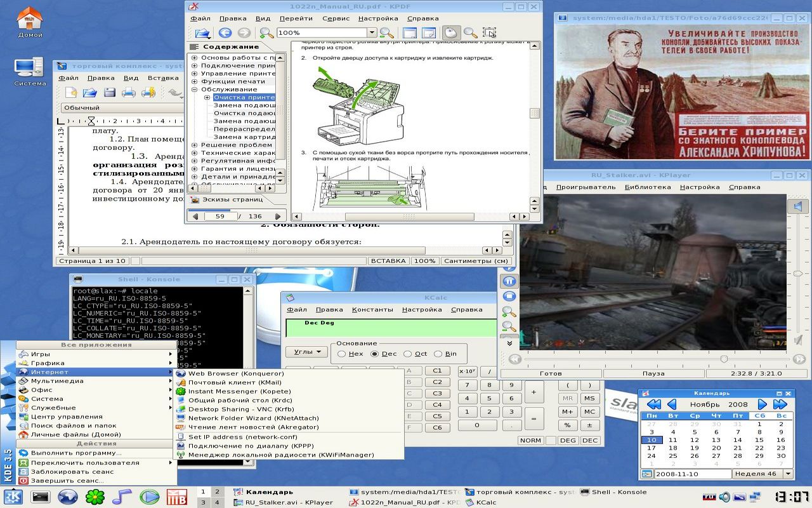
Task: Open the volume icon in system tray
Action: [x=724, y=497]
